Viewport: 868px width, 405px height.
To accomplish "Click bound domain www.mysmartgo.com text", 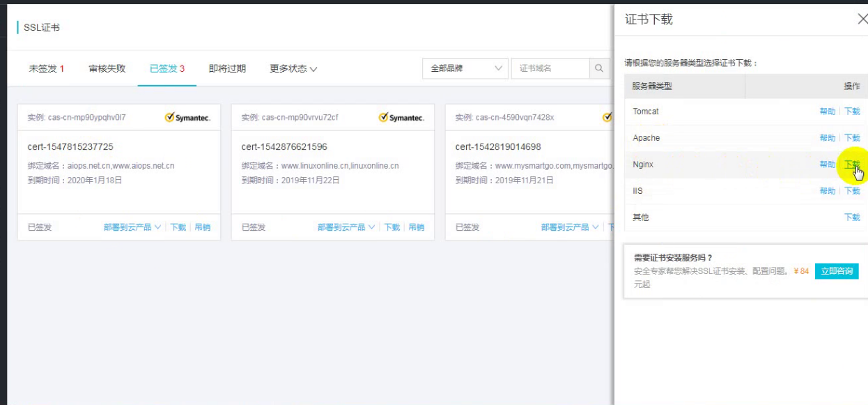I will click(x=532, y=166).
